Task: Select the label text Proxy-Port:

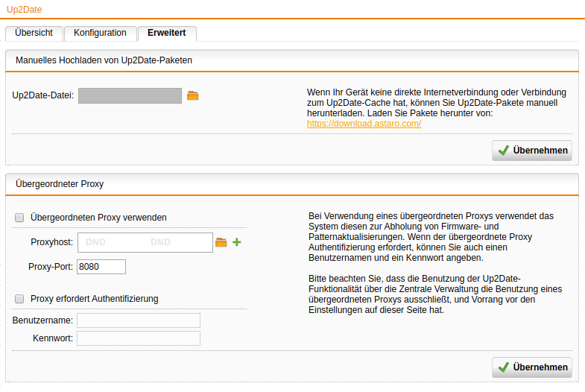Action: point(51,267)
